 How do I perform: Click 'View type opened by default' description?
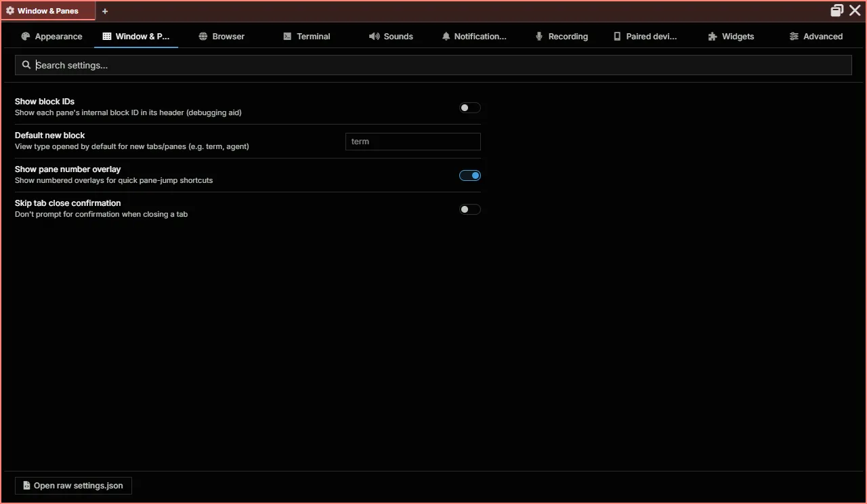pyautogui.click(x=132, y=146)
